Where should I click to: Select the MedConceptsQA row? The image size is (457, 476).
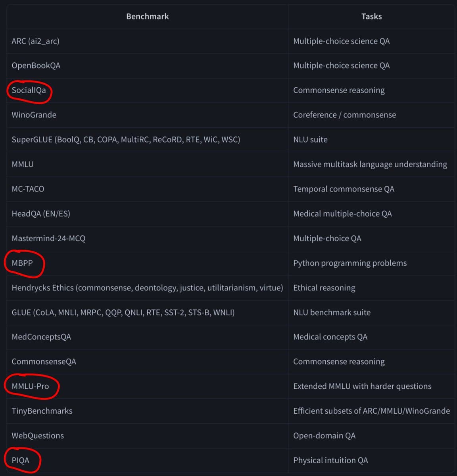point(231,337)
